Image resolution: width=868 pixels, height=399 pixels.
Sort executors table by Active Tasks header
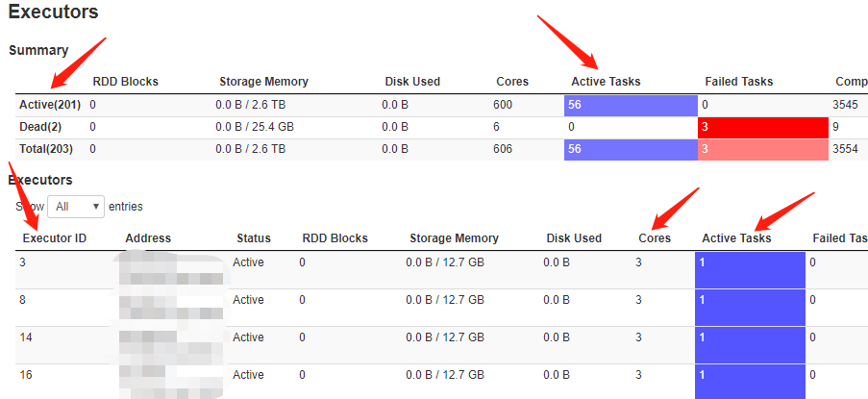point(736,238)
